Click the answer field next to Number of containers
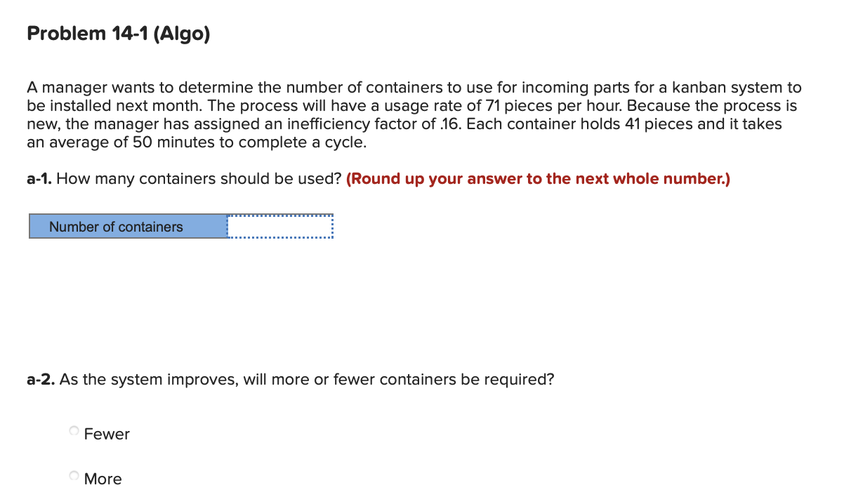Image resolution: width=844 pixels, height=504 pixels. tap(279, 226)
